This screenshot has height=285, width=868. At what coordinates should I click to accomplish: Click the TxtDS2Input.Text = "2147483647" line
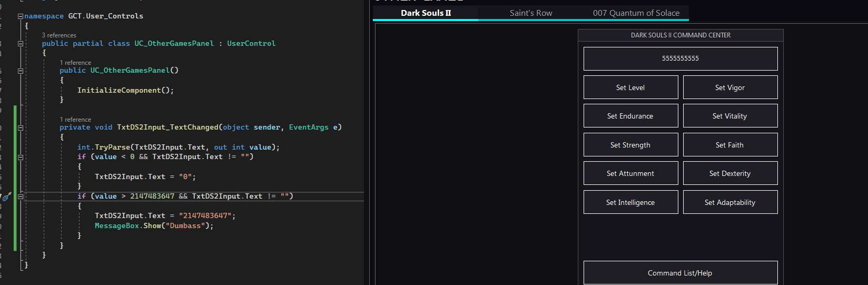165,216
